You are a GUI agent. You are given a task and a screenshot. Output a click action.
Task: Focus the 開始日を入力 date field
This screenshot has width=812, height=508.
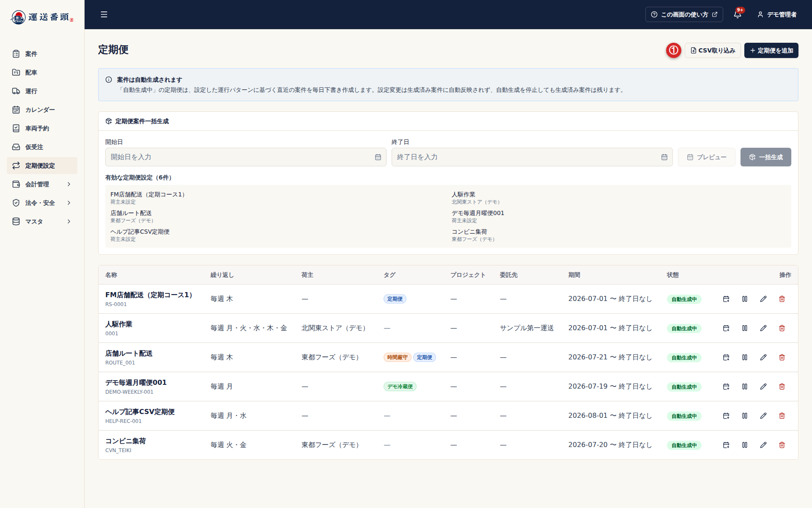click(x=246, y=157)
